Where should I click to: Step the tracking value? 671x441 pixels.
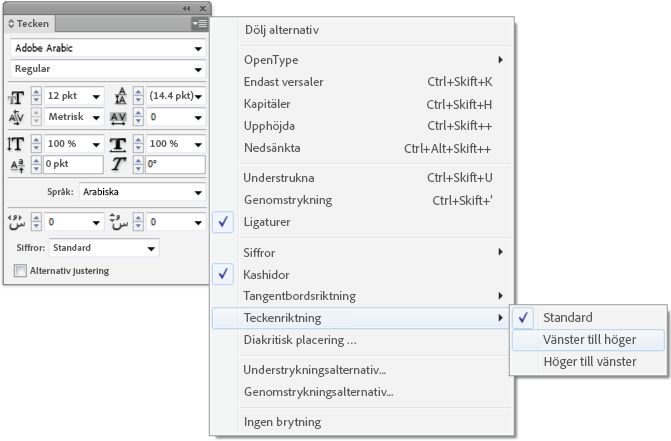[138, 117]
